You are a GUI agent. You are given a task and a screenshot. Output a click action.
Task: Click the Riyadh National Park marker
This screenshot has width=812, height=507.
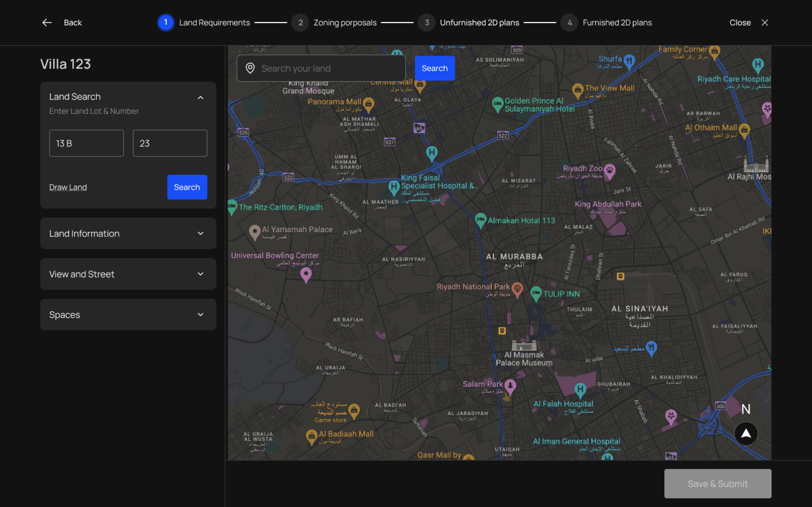(517, 289)
